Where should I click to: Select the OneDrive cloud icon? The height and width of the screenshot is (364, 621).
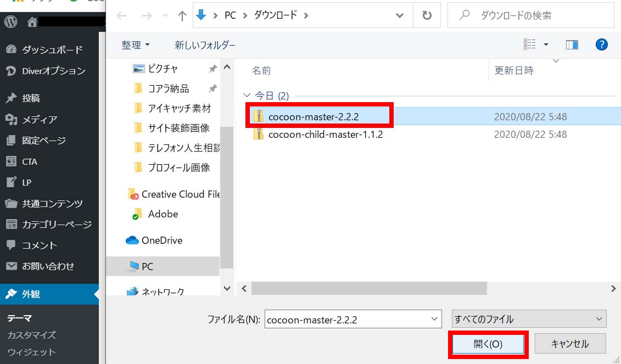[x=132, y=240]
